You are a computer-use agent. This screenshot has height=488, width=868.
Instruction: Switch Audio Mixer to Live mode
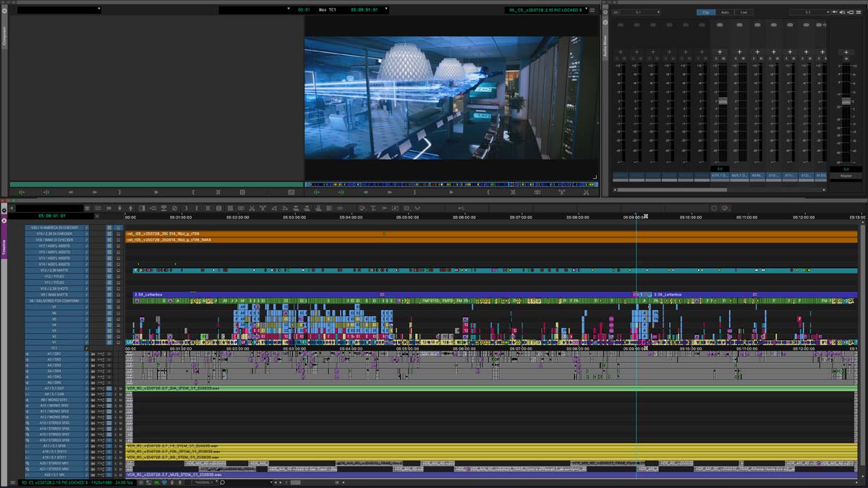743,12
